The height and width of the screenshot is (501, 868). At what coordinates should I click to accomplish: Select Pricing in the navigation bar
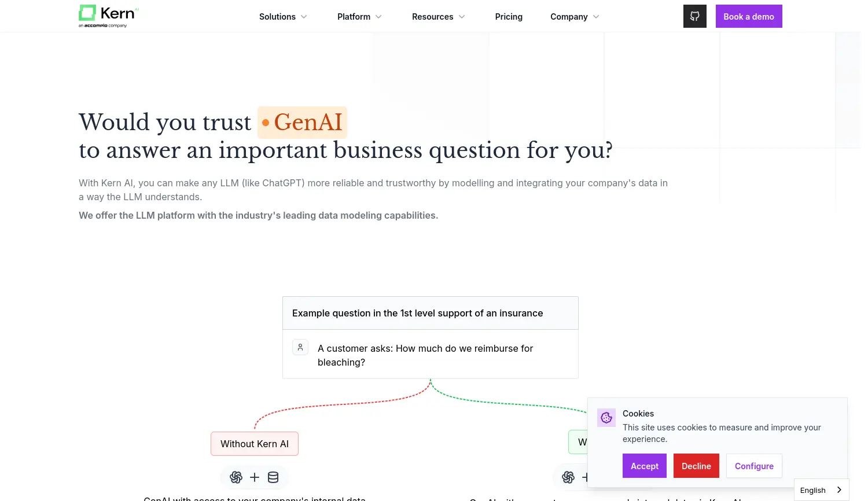509,16
